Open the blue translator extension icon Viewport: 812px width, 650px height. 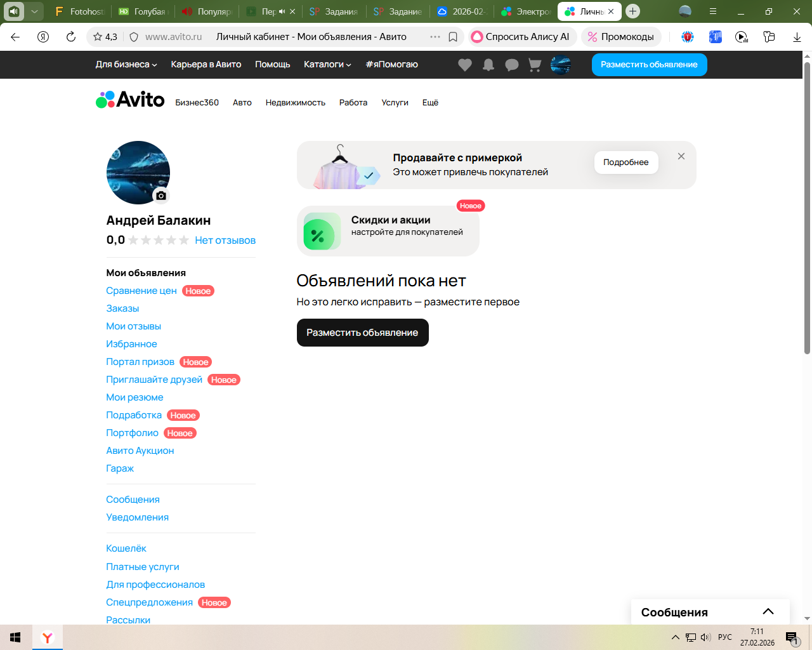716,37
